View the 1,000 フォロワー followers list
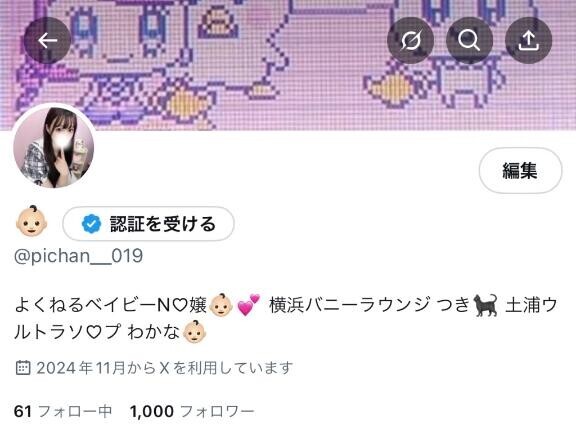Viewport: 576px width, 445px height. click(x=192, y=411)
